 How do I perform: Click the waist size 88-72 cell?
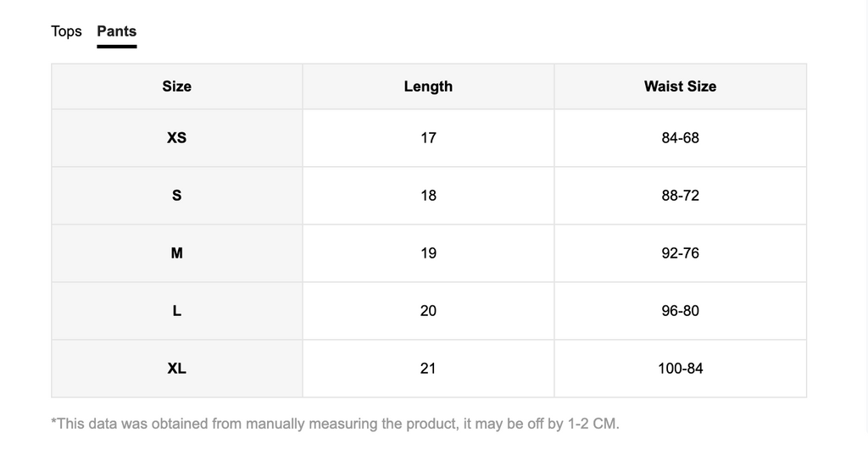click(x=681, y=196)
